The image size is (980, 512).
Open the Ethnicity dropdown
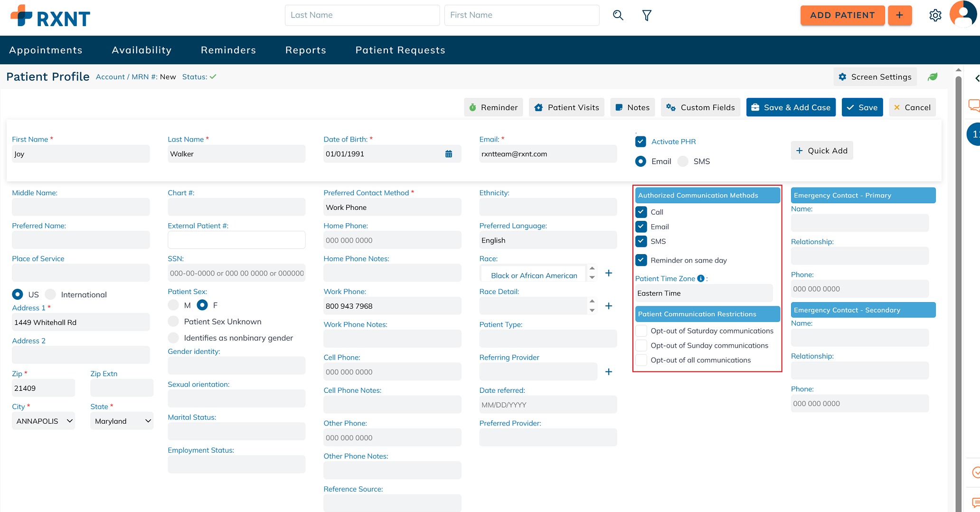click(548, 207)
